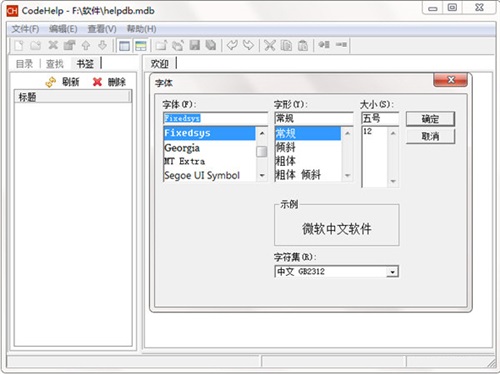Click the 确定 button

tap(430, 119)
